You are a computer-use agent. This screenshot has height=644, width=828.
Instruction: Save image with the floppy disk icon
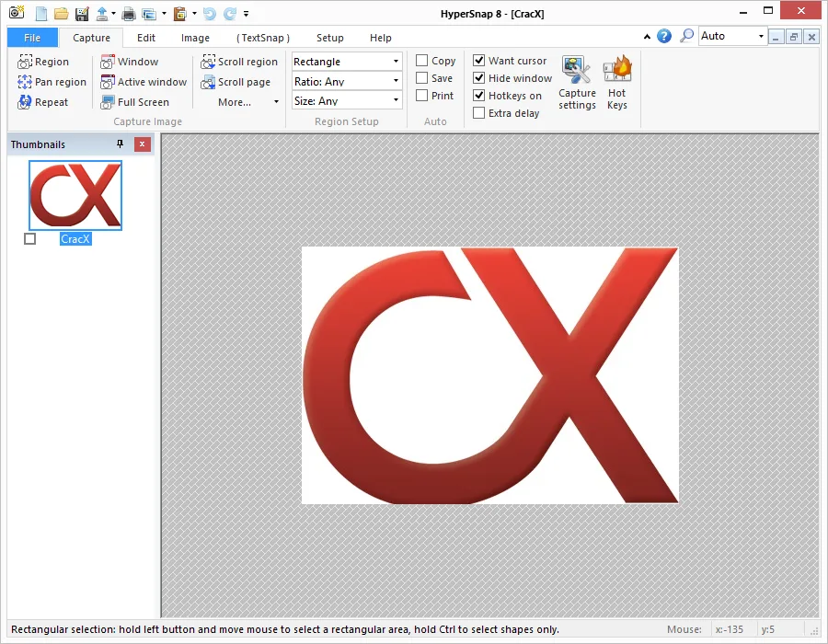(x=82, y=14)
